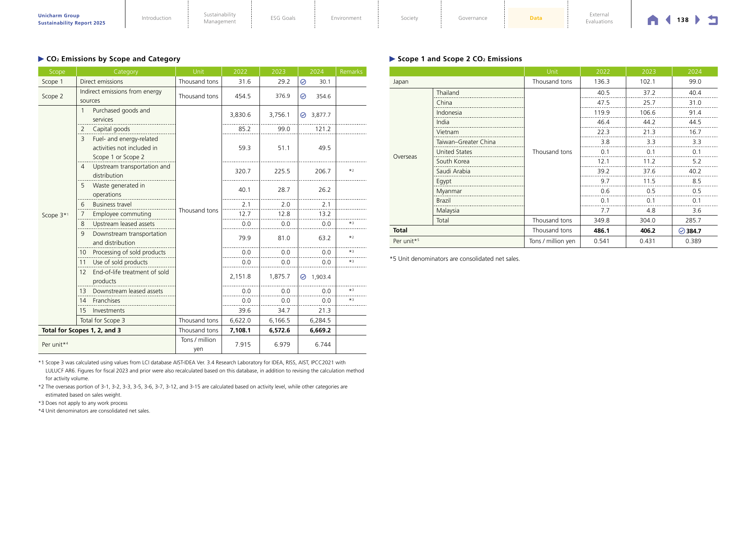Select the Thailand row label
Viewport: 756px width, 535px height.
click(x=447, y=93)
